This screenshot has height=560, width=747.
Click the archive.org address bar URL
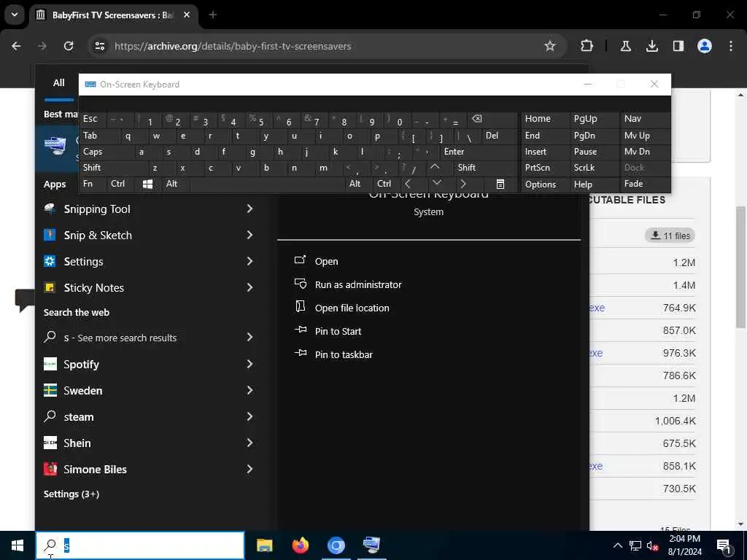point(233,46)
